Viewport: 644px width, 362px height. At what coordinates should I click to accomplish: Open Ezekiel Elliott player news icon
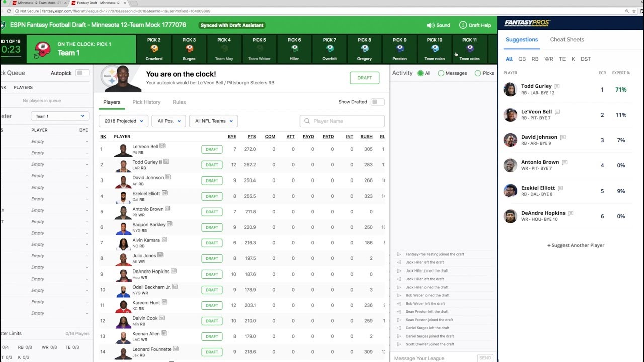[165, 193]
